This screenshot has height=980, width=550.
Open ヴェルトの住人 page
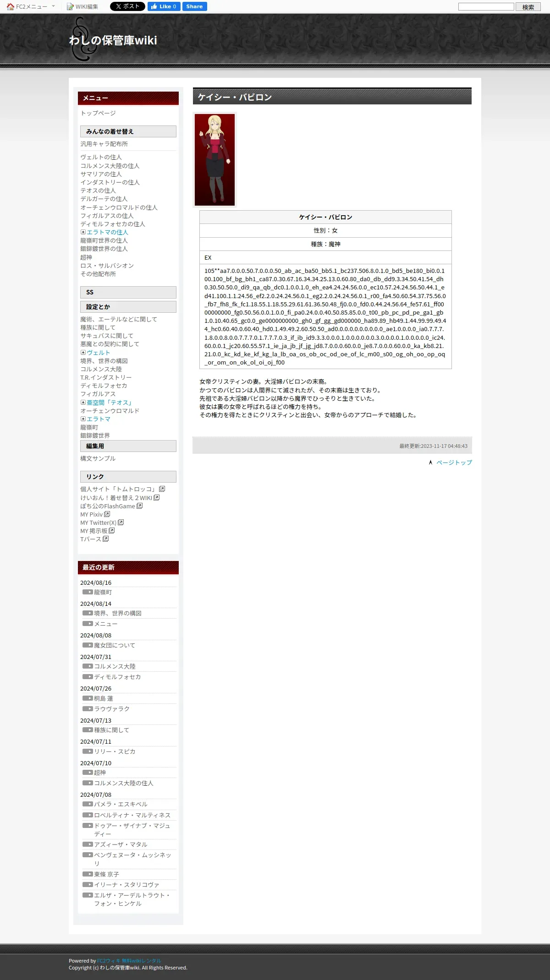click(101, 157)
